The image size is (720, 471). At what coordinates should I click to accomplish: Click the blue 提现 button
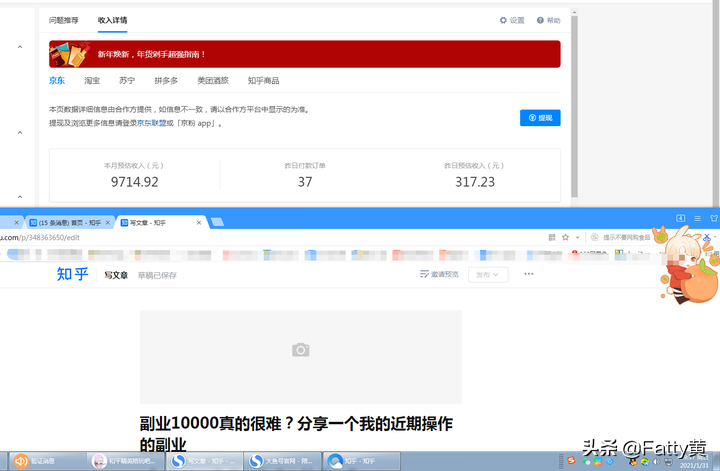[x=540, y=118]
